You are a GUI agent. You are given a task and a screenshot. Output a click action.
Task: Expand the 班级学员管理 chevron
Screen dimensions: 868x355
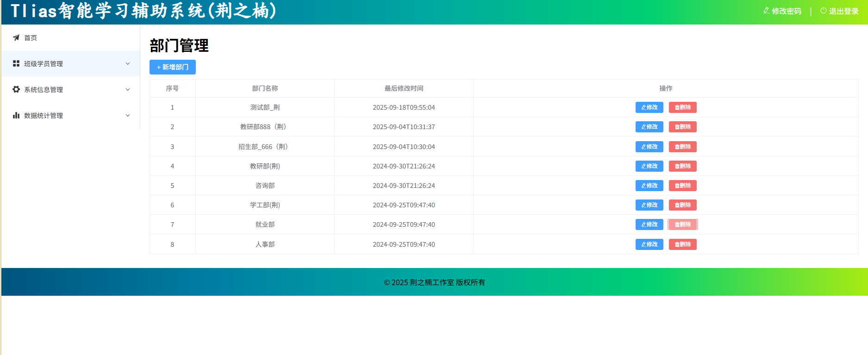click(128, 63)
